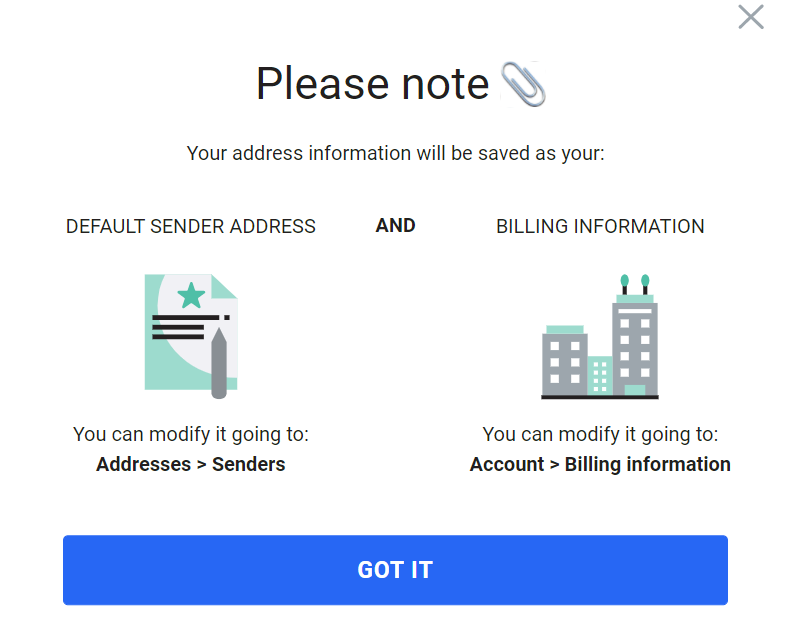Select the DEFAULT SENDER ADDRESS heading
788x618 pixels.
[x=190, y=227]
